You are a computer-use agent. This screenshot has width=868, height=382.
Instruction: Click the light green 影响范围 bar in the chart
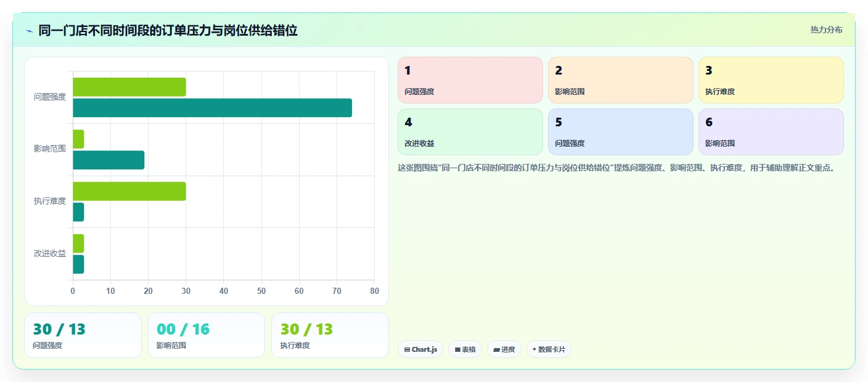coord(78,139)
